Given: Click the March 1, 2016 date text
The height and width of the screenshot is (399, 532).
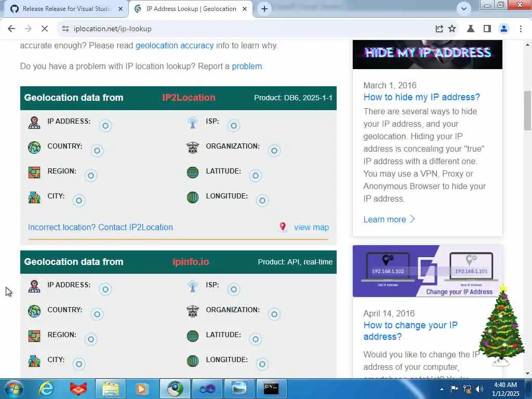Looking at the screenshot, I should [390, 85].
